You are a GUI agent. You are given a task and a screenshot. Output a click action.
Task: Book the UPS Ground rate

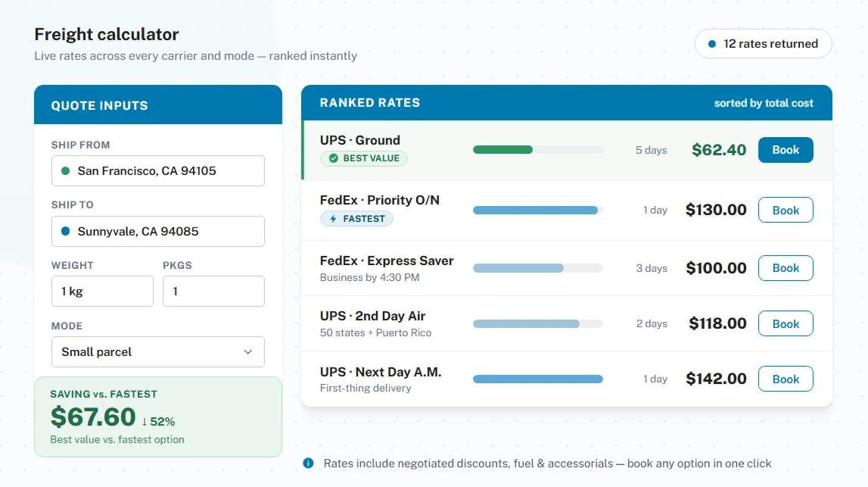786,150
